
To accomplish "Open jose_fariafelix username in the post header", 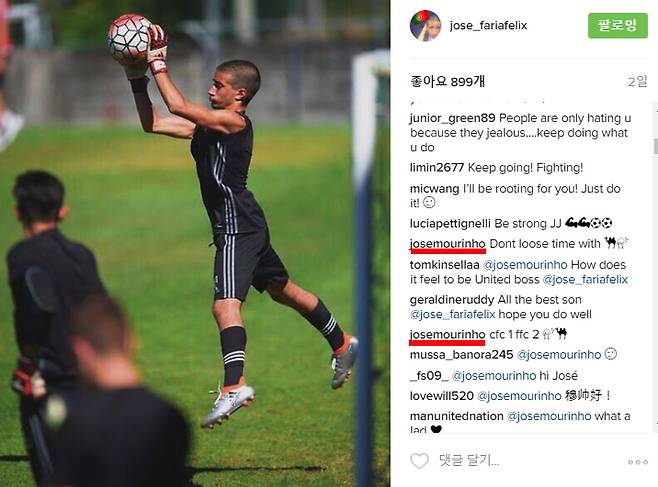I will pyautogui.click(x=488, y=26).
